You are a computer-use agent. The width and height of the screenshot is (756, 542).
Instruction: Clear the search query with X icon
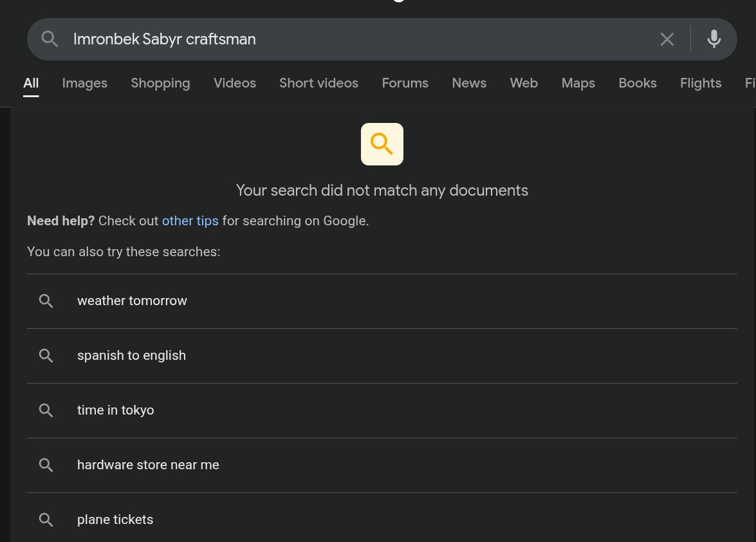point(667,39)
